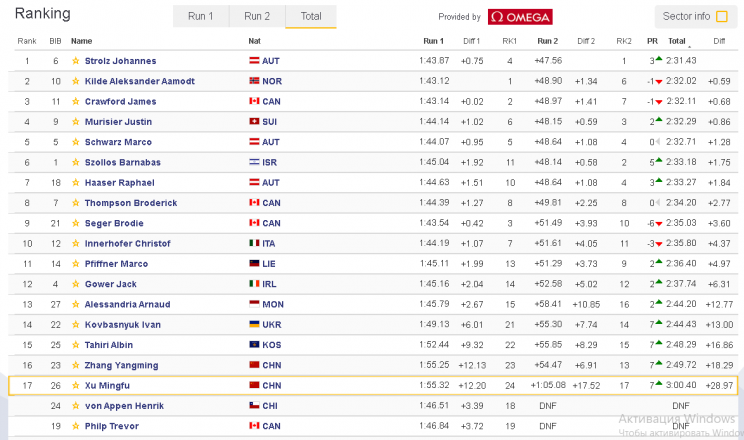Open Xu Mingfu's highlighted name link

[x=107, y=385]
